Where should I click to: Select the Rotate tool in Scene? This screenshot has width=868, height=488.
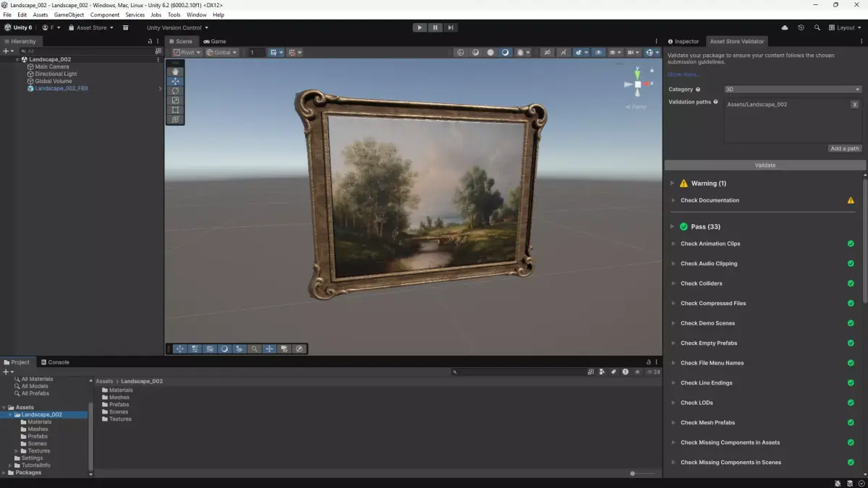pos(175,91)
